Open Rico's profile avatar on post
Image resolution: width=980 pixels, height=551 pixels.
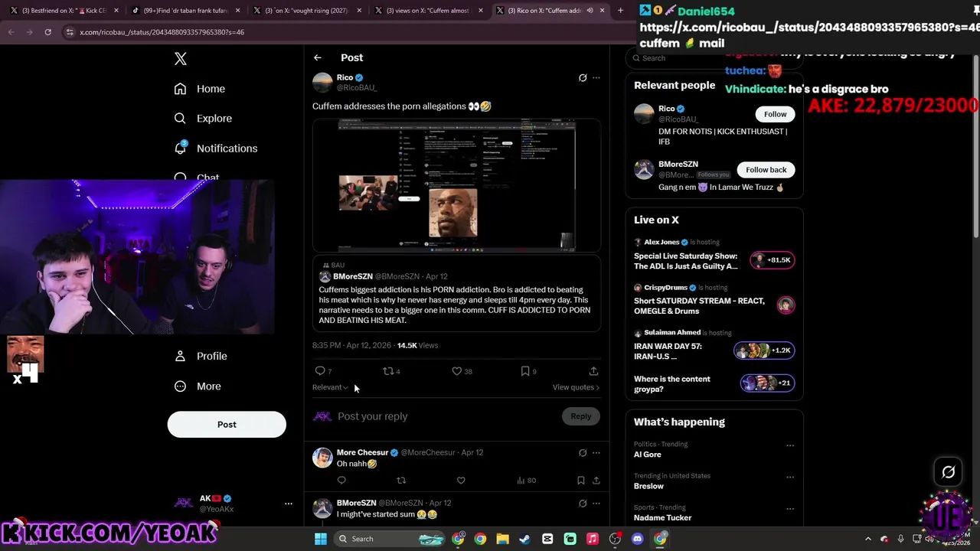point(322,83)
